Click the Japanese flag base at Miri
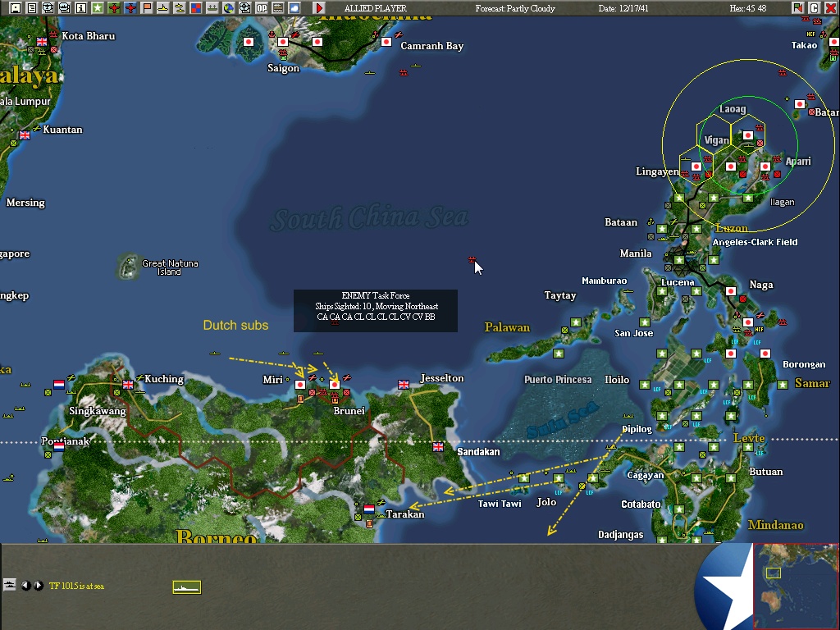 click(300, 385)
